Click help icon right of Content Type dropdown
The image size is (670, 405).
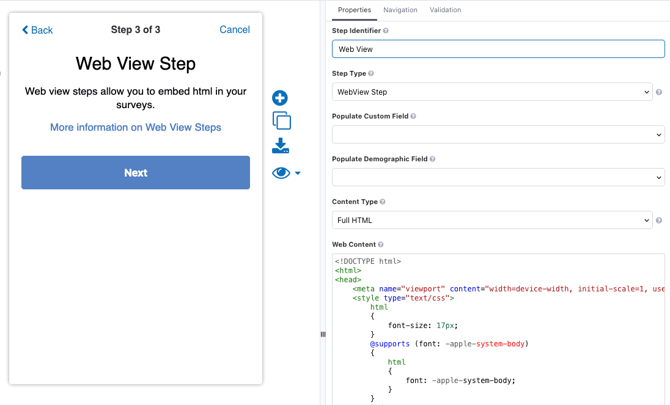tap(659, 220)
